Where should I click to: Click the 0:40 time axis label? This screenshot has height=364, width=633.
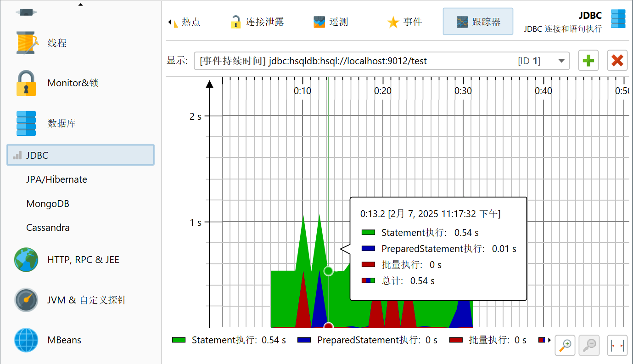point(543,91)
